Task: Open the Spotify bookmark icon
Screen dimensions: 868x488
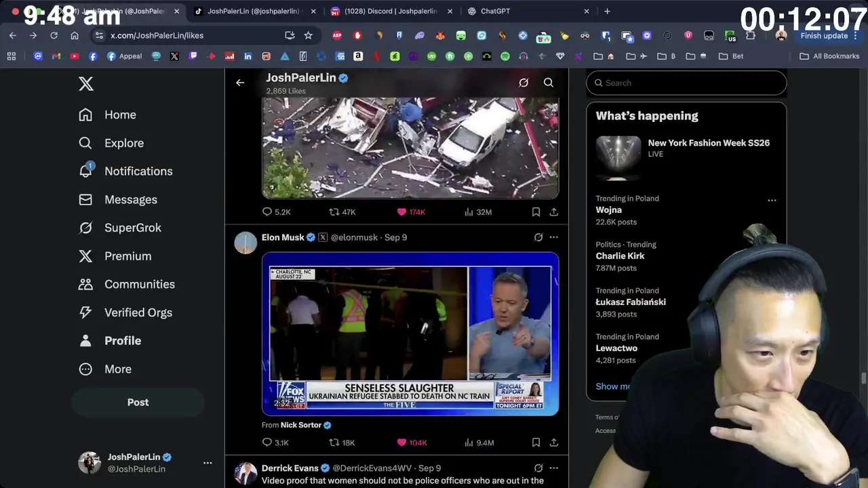Action: (505, 56)
